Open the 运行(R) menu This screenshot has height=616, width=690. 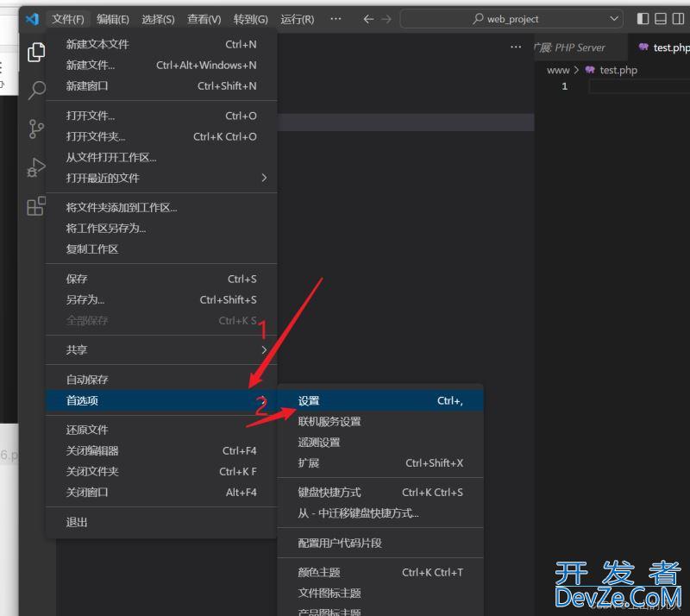[298, 19]
